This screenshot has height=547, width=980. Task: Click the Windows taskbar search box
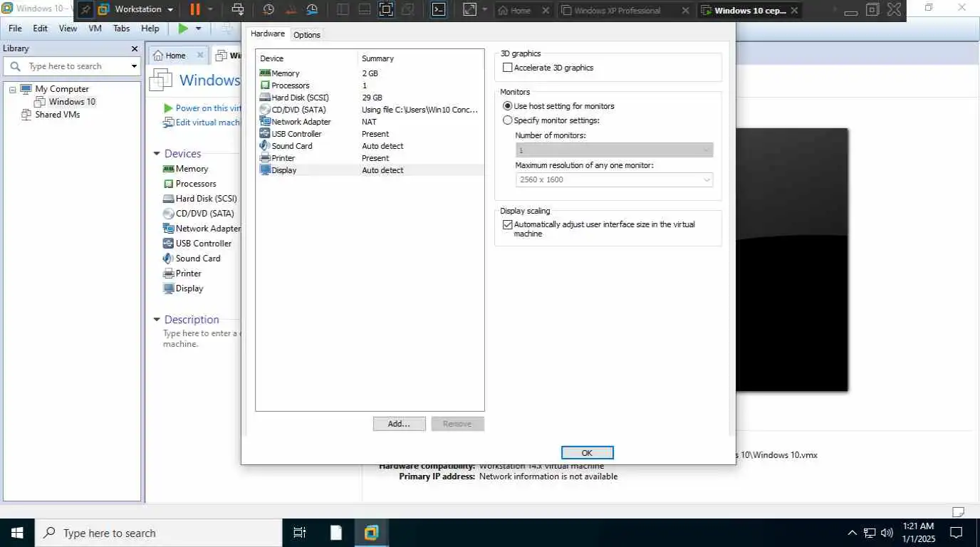[x=158, y=533]
